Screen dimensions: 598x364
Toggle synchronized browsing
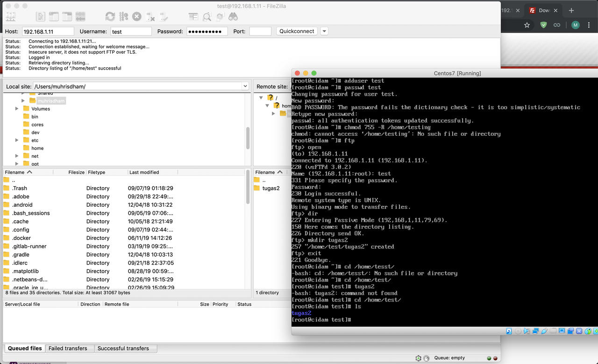click(220, 16)
